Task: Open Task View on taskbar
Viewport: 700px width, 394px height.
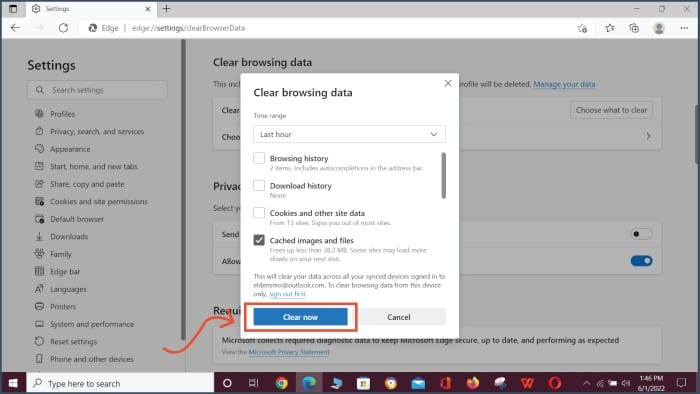Action: [254, 383]
